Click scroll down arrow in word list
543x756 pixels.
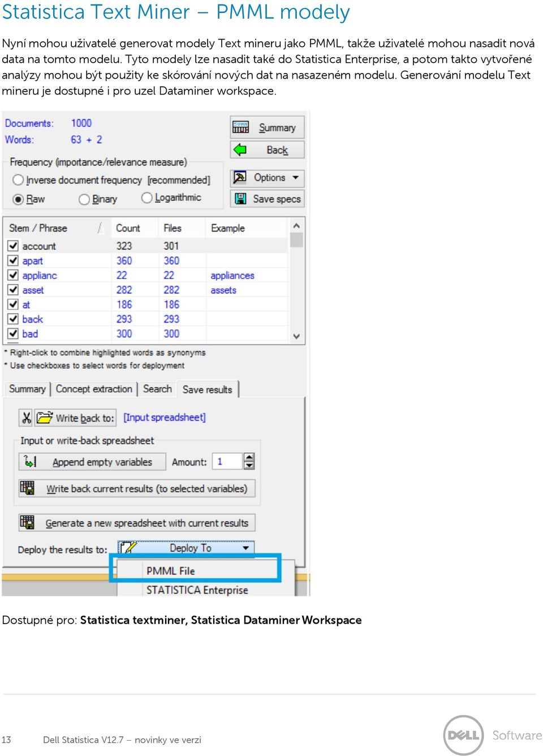pyautogui.click(x=296, y=336)
